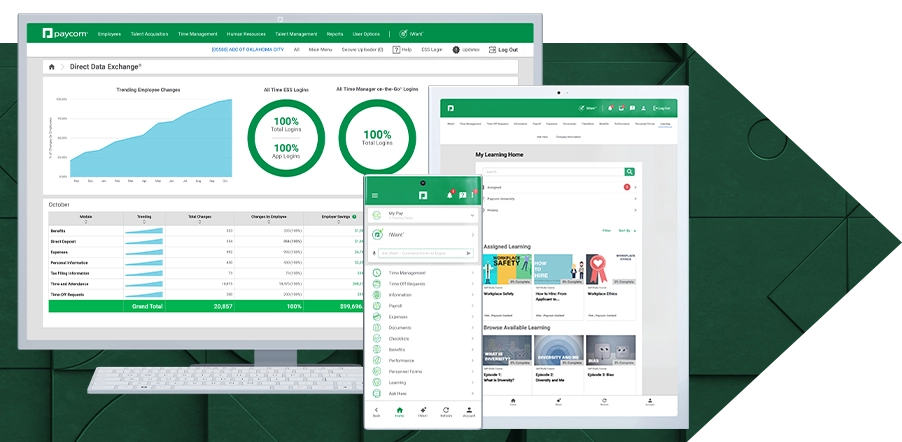Image resolution: width=902 pixels, height=442 pixels.
Task: Expand the Paycom University chevron on tablet
Action: [x=635, y=199]
